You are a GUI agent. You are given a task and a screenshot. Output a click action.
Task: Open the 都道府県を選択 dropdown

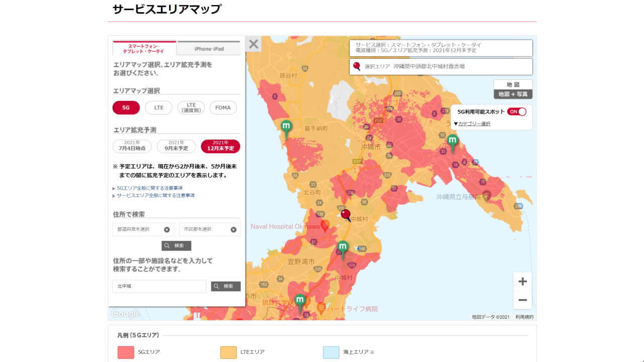pyautogui.click(x=144, y=229)
